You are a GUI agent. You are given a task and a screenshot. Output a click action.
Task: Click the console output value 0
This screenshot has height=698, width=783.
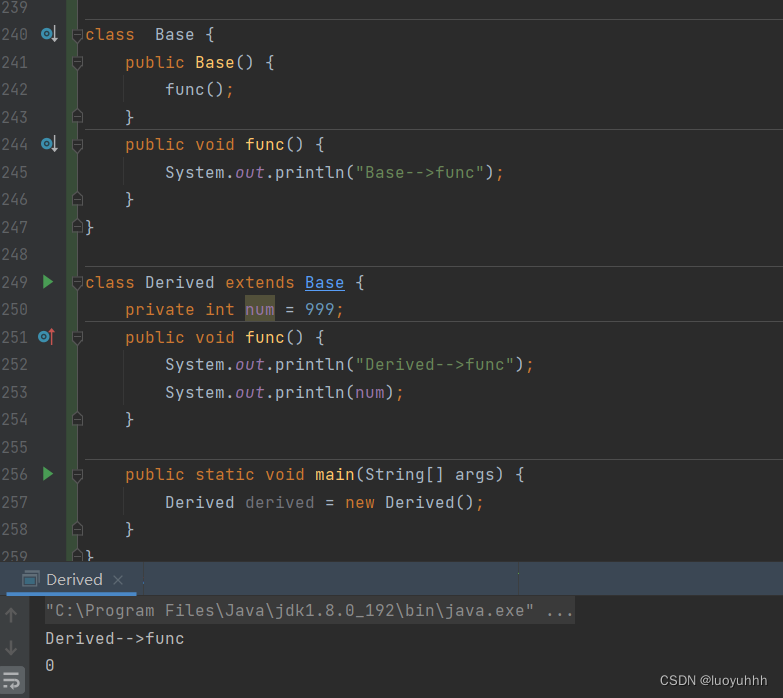click(49, 666)
